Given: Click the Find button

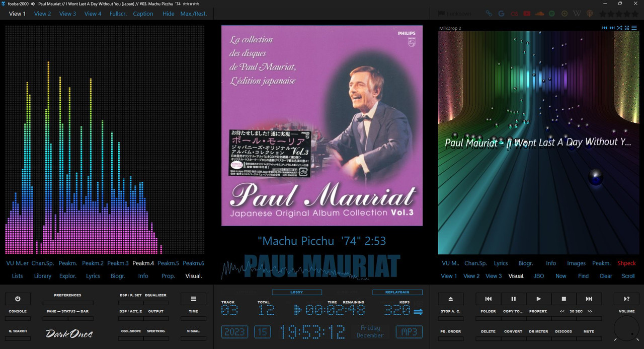Looking at the screenshot, I should pos(583,276).
